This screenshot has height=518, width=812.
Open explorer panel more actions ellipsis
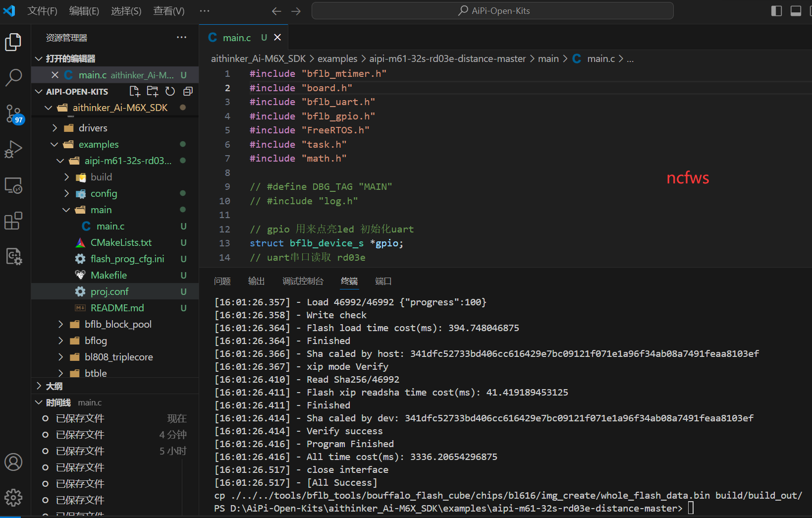182,37
